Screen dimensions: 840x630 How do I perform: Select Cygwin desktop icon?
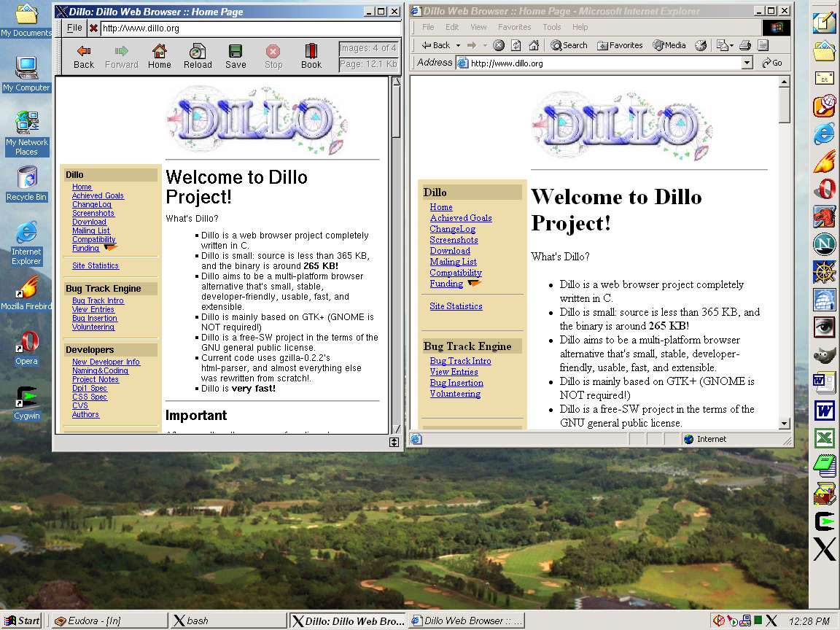pos(26,402)
